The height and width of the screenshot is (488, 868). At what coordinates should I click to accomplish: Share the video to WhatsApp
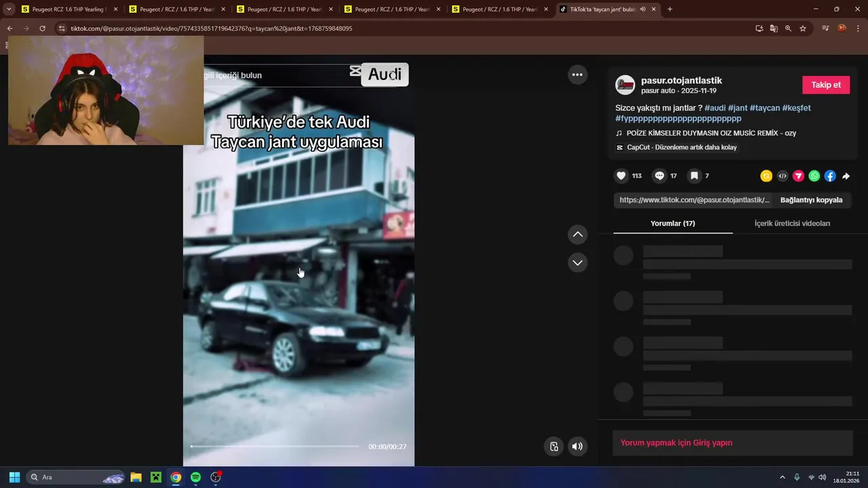(814, 176)
